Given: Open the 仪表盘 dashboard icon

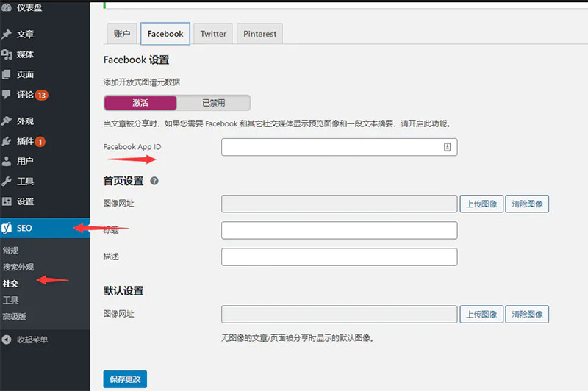Looking at the screenshot, I should pos(7,7).
